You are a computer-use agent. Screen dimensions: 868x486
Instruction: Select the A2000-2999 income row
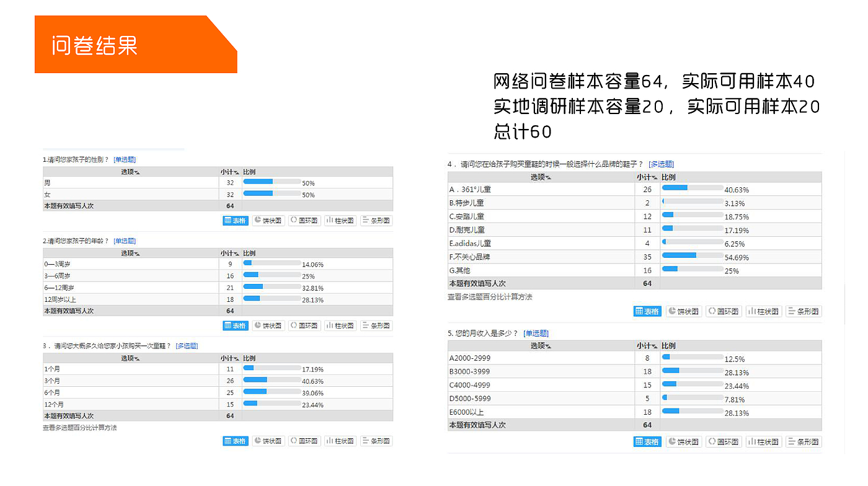[635, 358]
